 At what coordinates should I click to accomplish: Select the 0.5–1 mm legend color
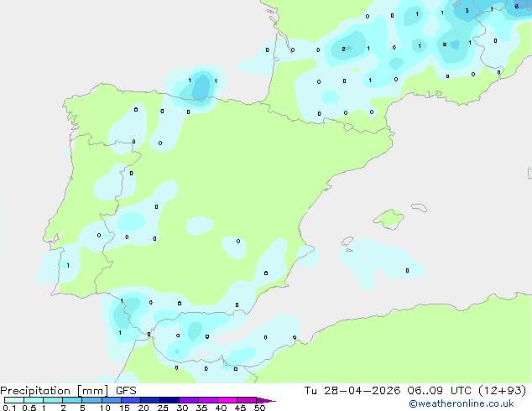(34, 400)
